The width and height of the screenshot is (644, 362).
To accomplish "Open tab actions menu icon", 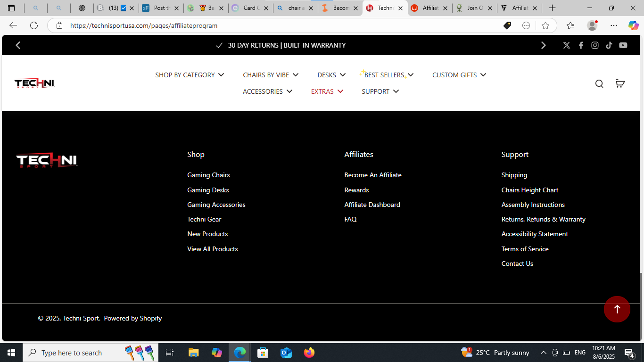I will [11, 8].
